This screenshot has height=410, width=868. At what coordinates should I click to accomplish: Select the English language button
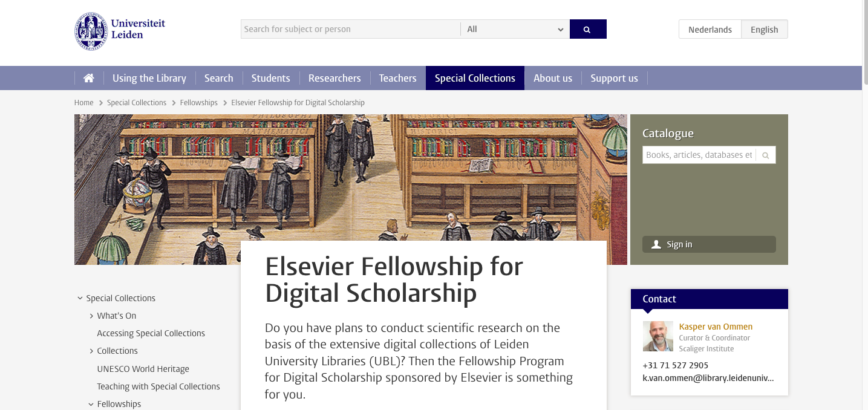pyautogui.click(x=765, y=29)
